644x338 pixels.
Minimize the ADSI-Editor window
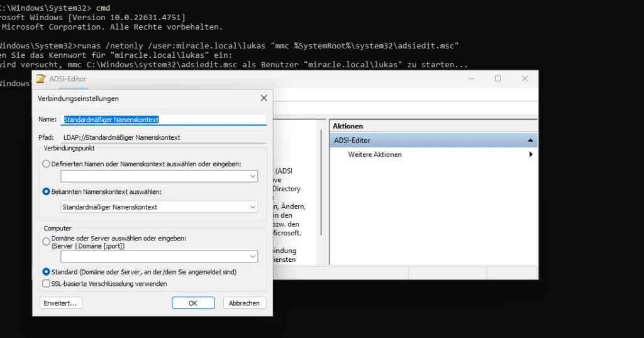[471, 79]
